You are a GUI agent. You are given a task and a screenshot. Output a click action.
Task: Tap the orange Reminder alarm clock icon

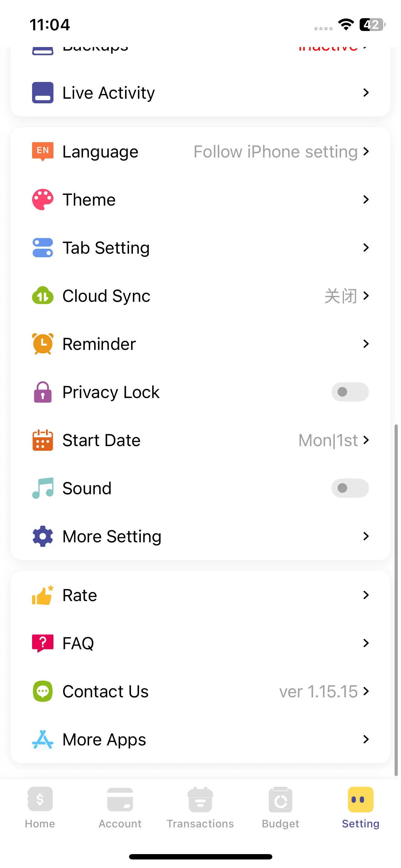coord(43,344)
